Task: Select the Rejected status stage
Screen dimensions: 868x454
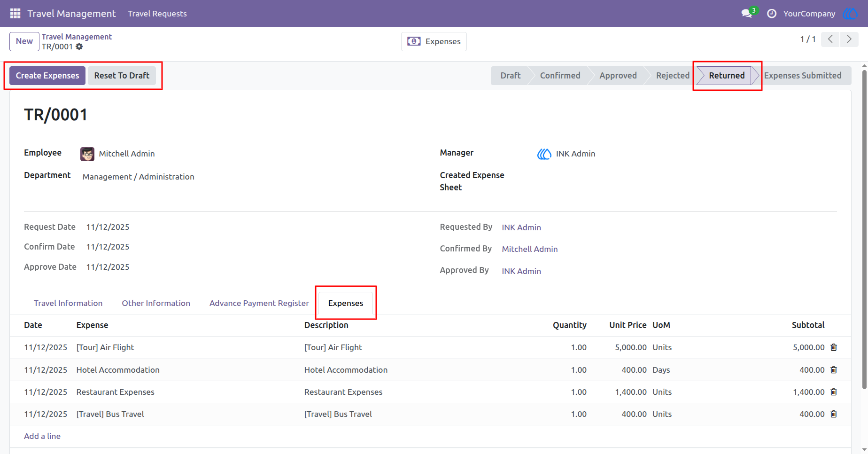Action: pyautogui.click(x=673, y=76)
